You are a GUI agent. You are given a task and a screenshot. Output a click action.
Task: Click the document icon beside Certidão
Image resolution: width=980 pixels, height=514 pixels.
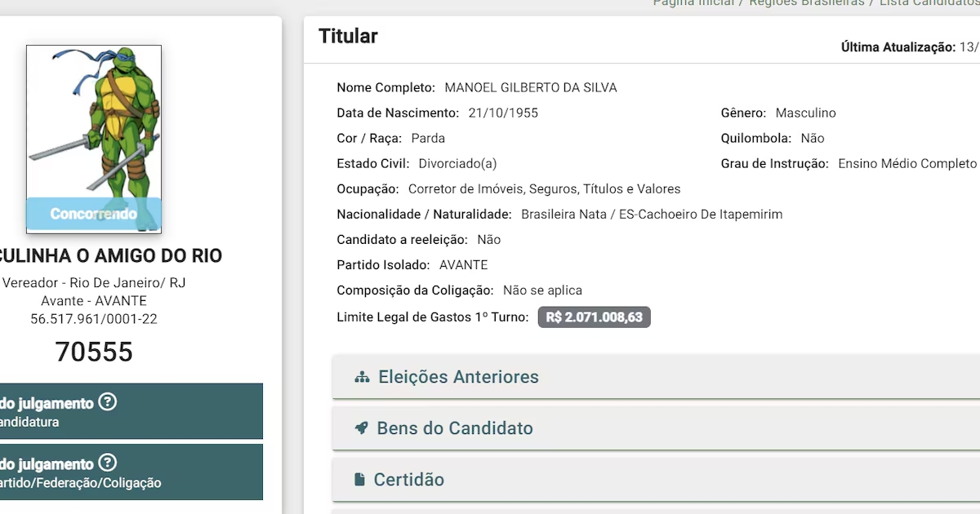(x=359, y=480)
